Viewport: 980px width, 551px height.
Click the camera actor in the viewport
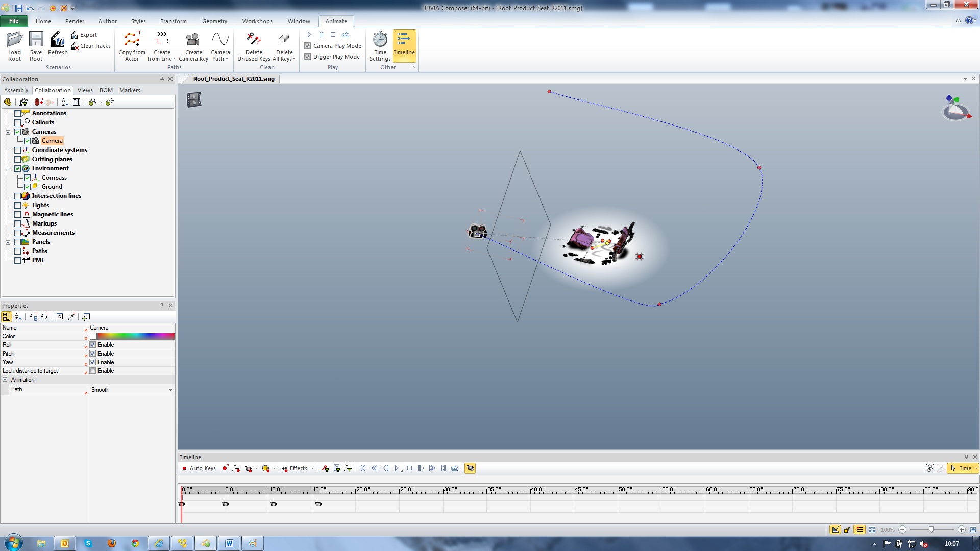pos(478,232)
